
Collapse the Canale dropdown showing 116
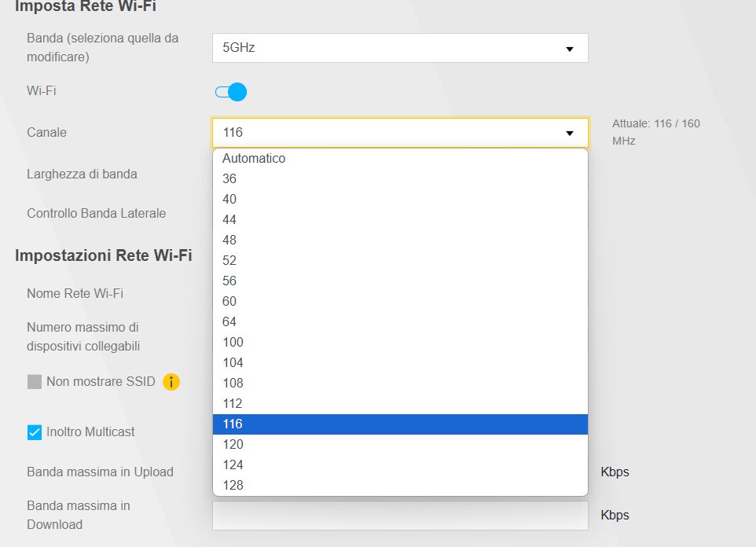coord(399,133)
